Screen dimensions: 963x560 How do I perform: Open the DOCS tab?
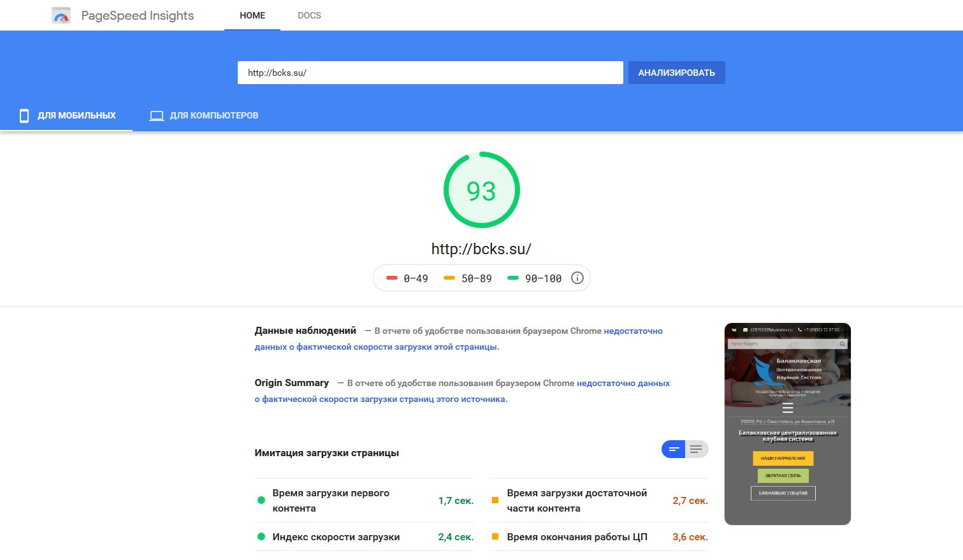point(309,15)
